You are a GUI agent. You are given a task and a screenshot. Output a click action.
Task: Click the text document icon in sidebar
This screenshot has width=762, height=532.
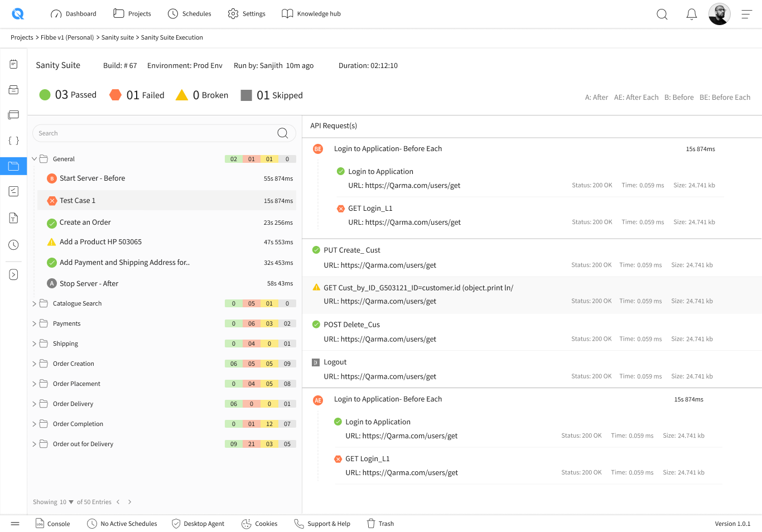pos(13,218)
